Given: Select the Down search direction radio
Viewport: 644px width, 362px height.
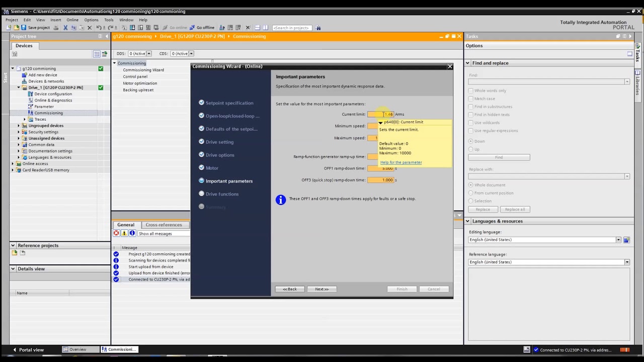Looking at the screenshot, I should point(471,141).
